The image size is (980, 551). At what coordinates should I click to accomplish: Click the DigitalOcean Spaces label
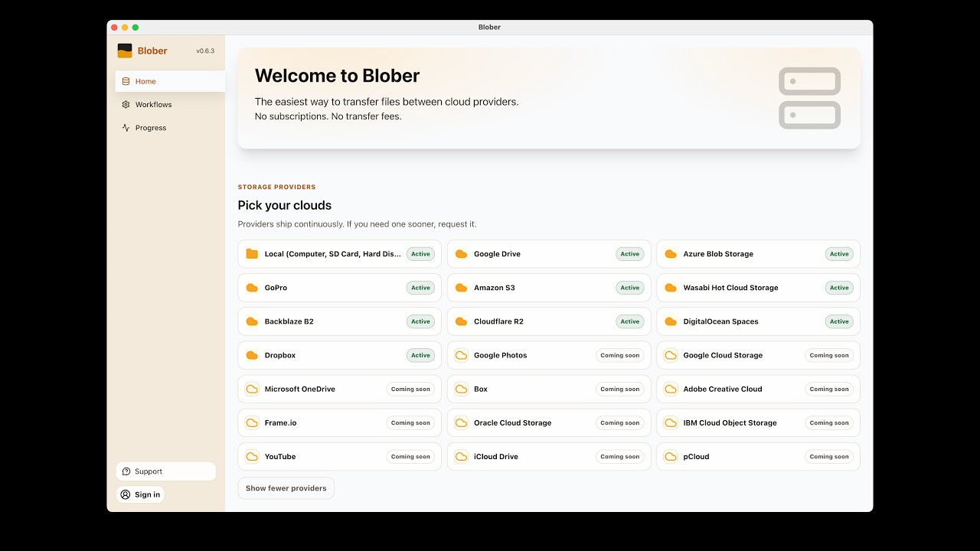[x=721, y=321]
